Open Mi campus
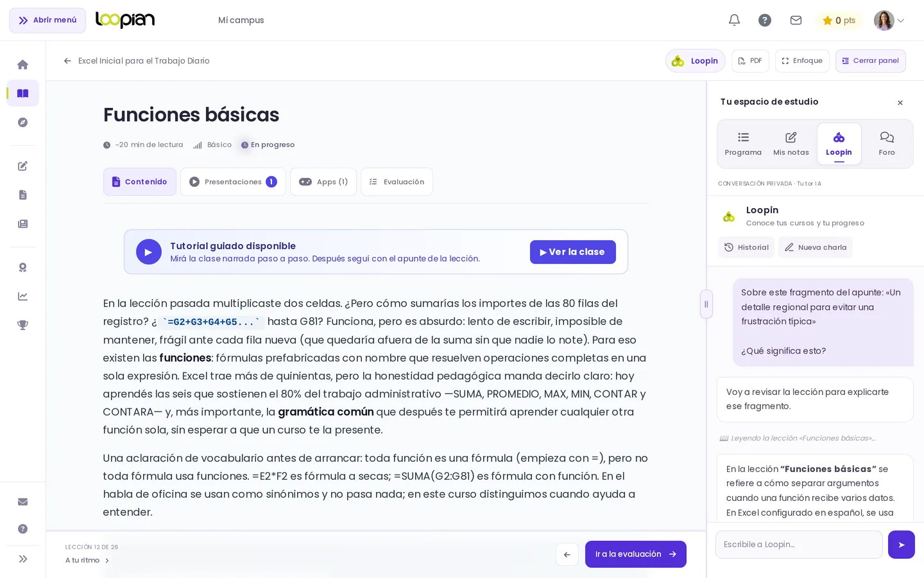Screen dimensions: 924x578 point(241,21)
